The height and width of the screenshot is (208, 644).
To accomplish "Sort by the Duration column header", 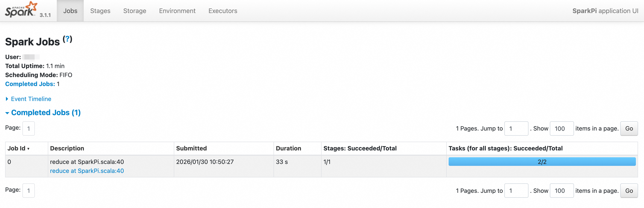I will 288,148.
